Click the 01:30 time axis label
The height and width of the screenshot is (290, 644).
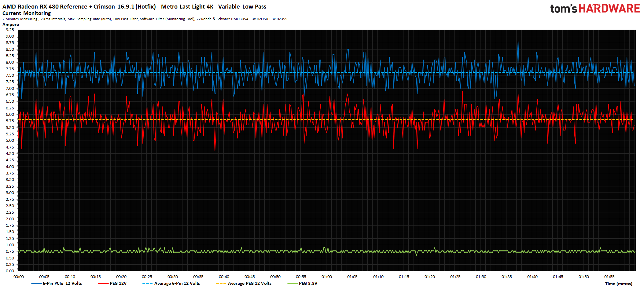481,277
